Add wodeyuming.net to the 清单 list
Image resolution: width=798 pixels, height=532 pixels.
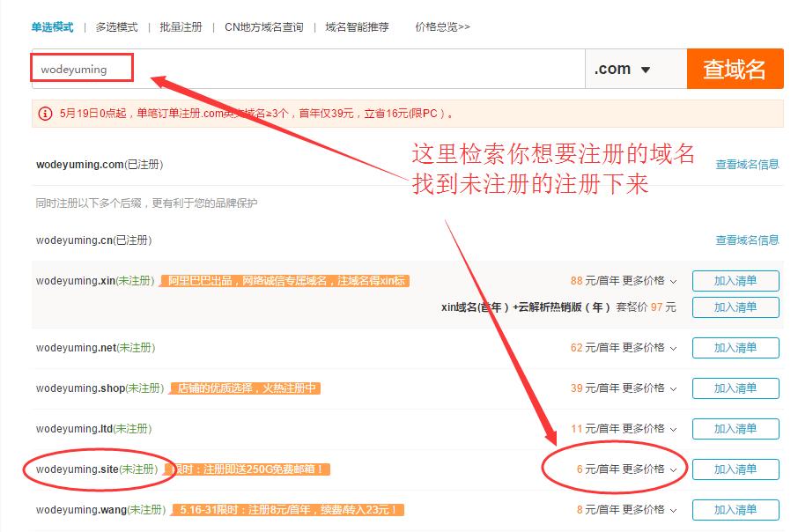pyautogui.click(x=735, y=347)
